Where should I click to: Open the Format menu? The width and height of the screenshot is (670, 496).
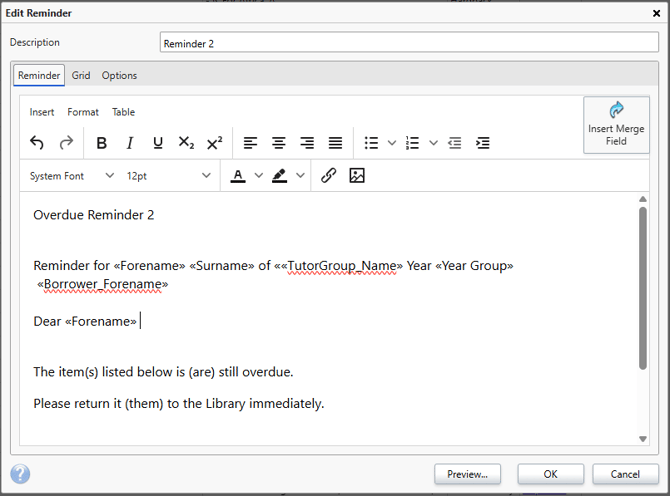[83, 112]
